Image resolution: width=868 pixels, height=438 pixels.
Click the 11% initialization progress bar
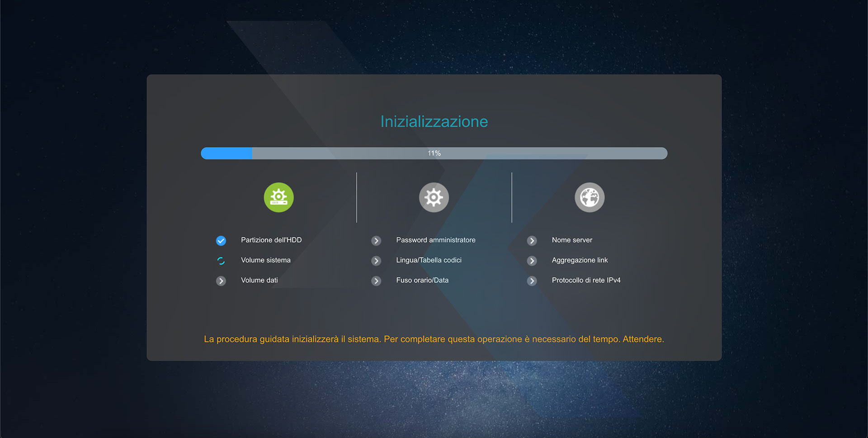(434, 153)
